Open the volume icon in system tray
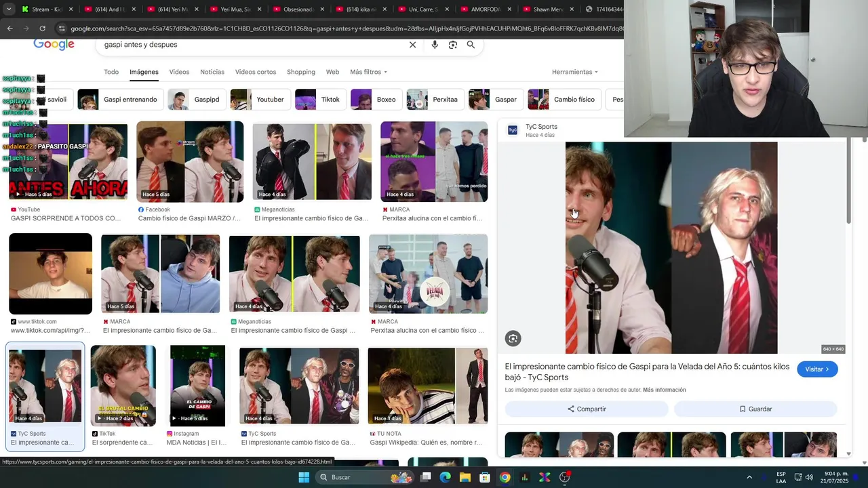This screenshot has width=868, height=488. [809, 477]
